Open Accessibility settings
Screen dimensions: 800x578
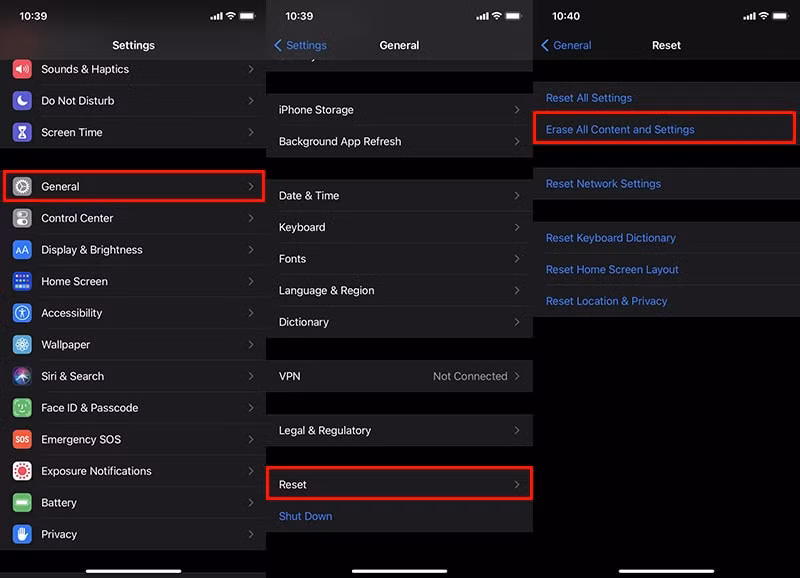coord(134,313)
